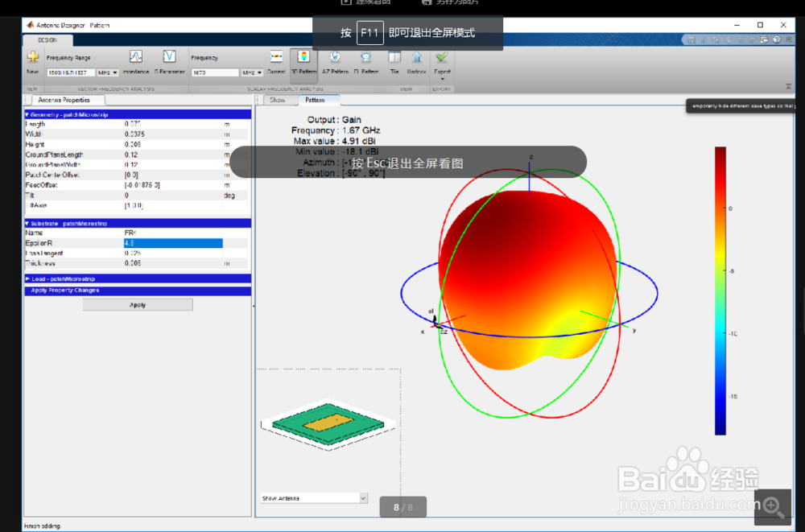The width and height of the screenshot is (805, 532).
Task: Open the Export dropdown arrow
Action: [x=442, y=80]
